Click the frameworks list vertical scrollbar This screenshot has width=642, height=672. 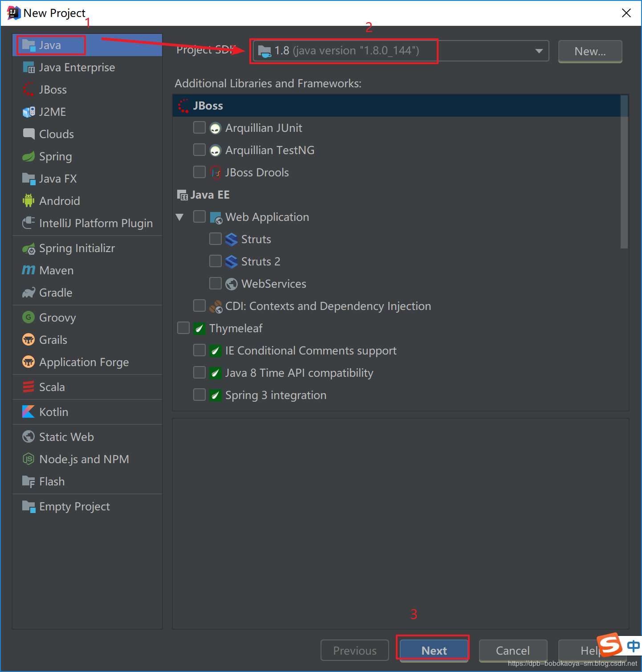point(624,171)
